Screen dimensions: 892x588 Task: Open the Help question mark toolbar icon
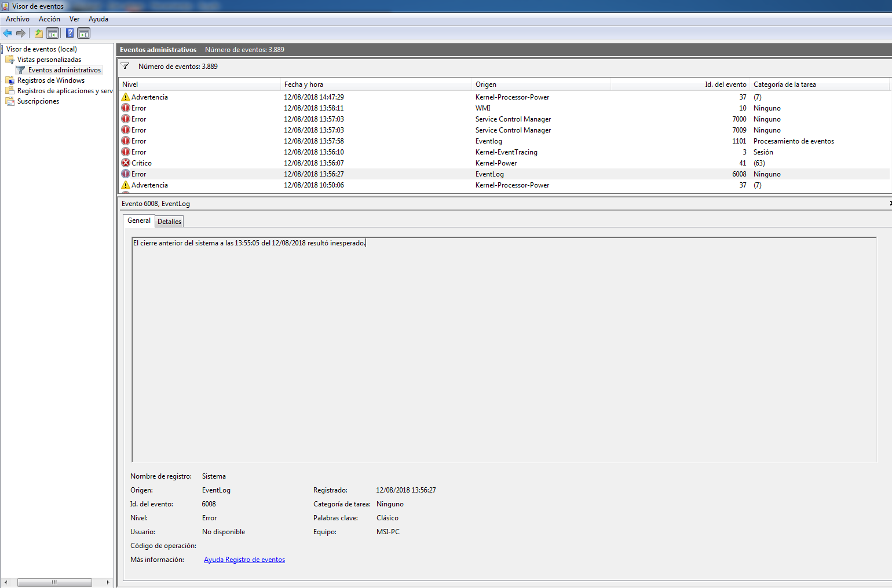pyautogui.click(x=70, y=33)
